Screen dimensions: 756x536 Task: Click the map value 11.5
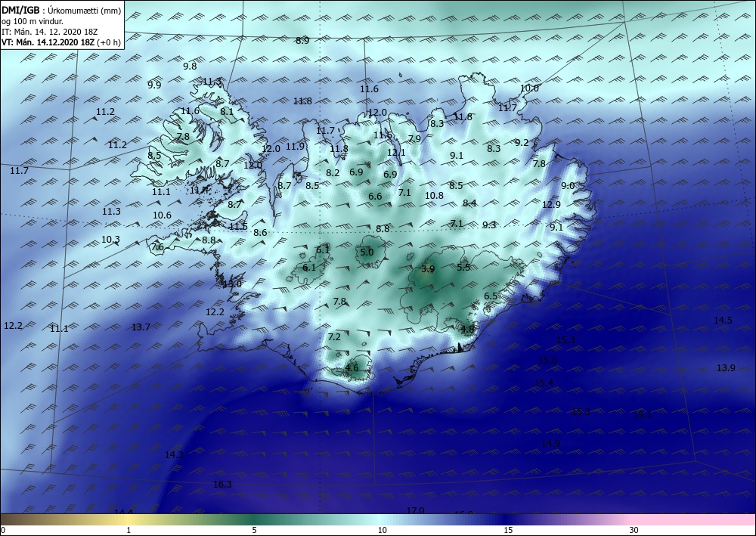[x=238, y=227]
